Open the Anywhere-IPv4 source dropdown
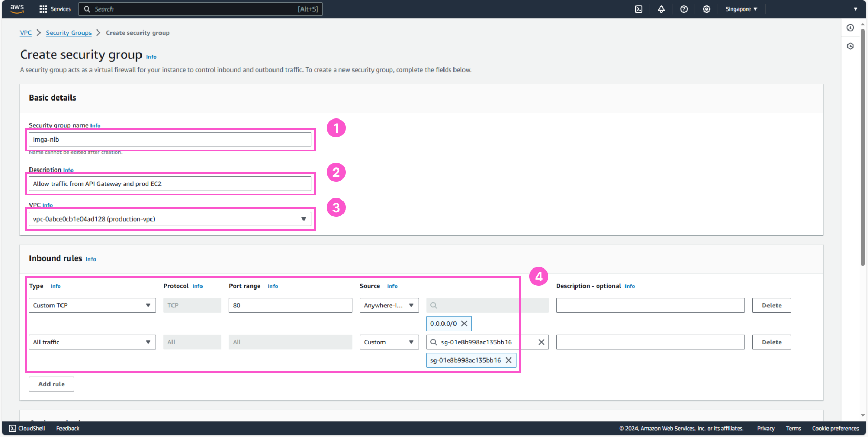868x438 pixels. 389,305
